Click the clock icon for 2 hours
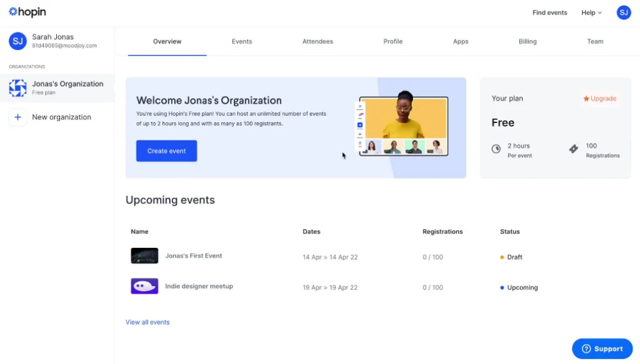 coord(496,149)
